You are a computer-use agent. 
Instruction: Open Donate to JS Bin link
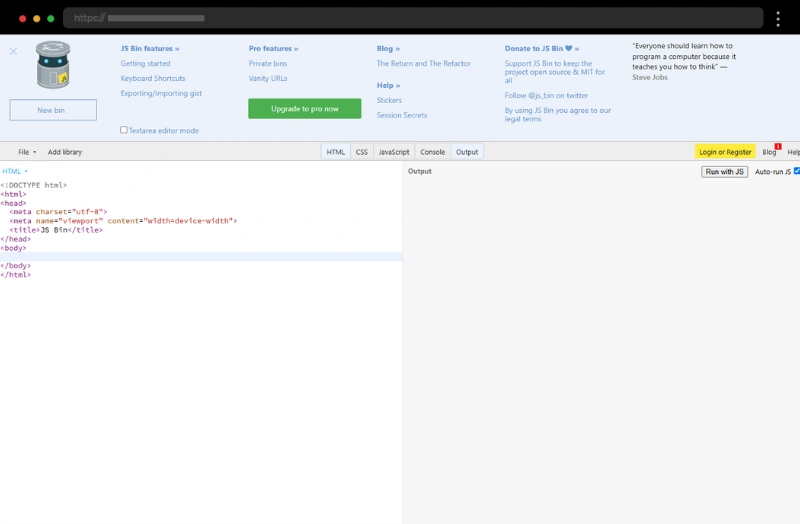pyautogui.click(x=542, y=48)
